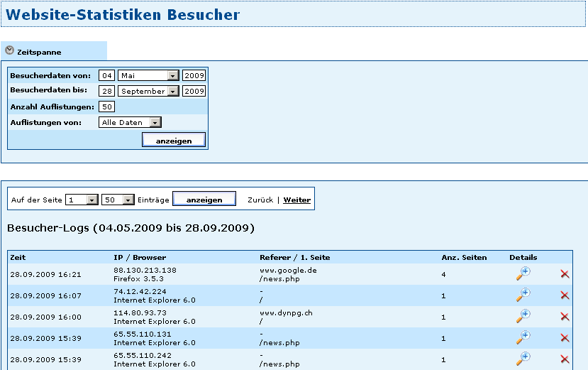Click anzeigen button in the Zeitspanne form
588x370 pixels.
pos(174,141)
